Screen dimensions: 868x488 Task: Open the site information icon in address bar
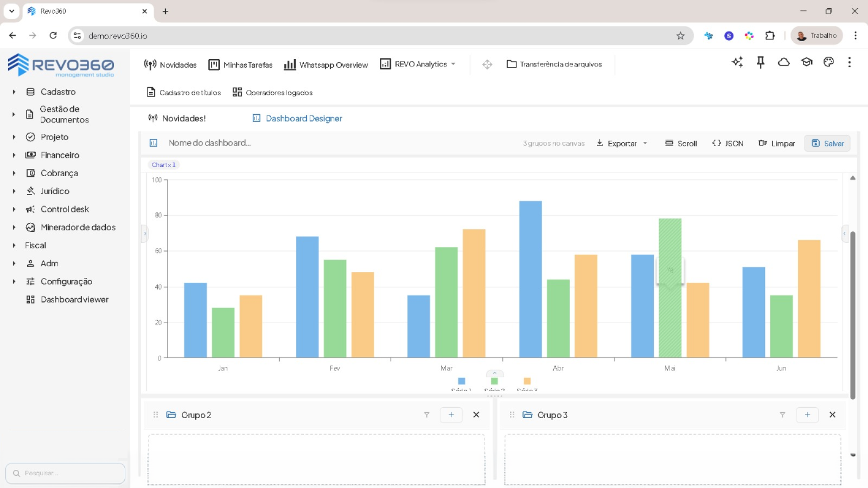[77, 36]
